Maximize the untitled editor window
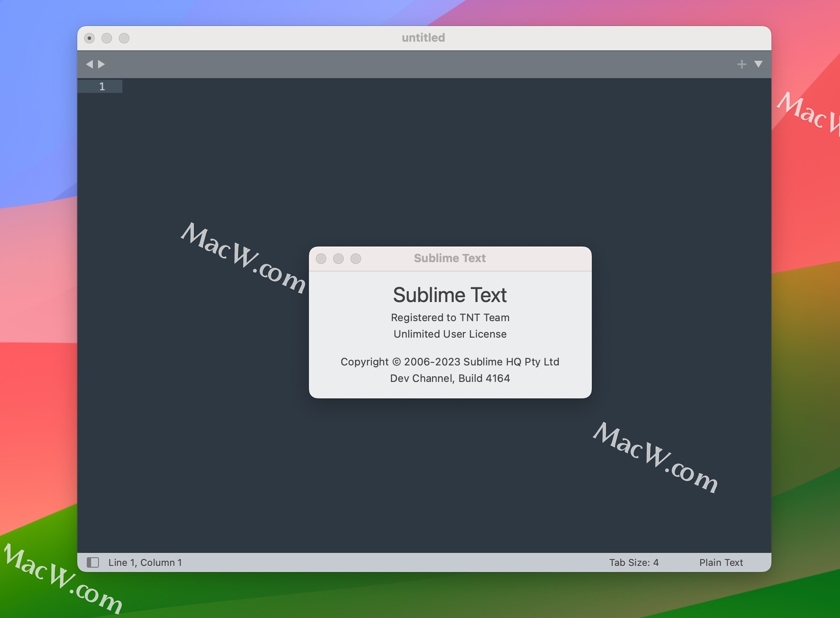Image resolution: width=840 pixels, height=618 pixels. coord(124,38)
